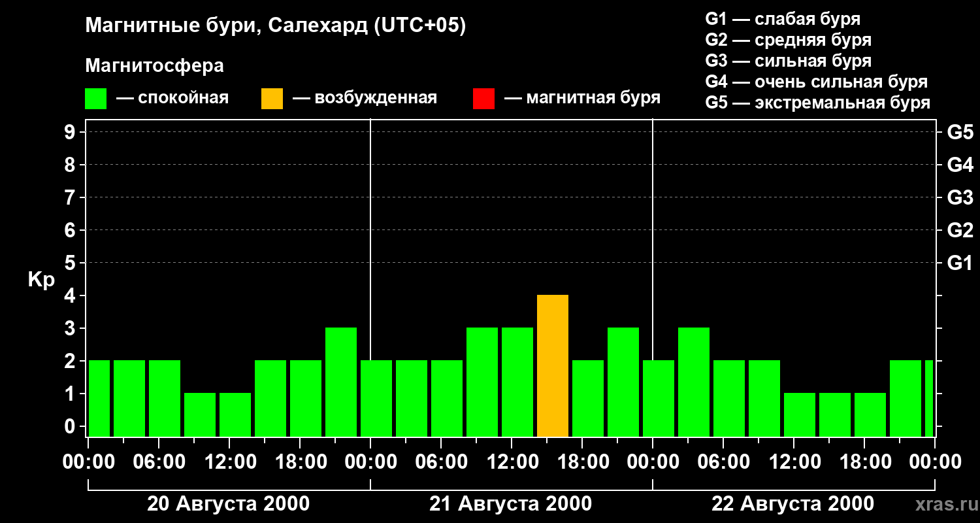Click the G1 label on the right axis

pyautogui.click(x=960, y=263)
